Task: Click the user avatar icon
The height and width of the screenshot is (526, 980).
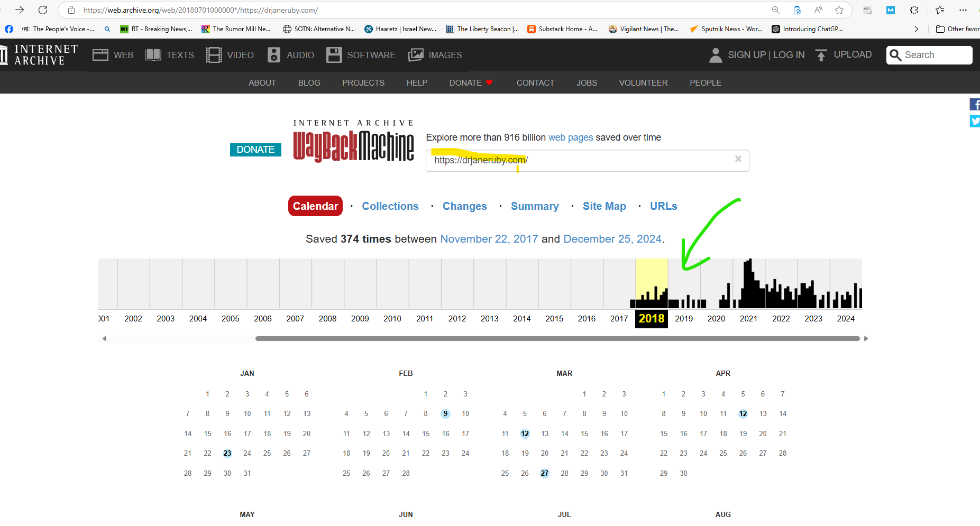Action: click(x=716, y=55)
